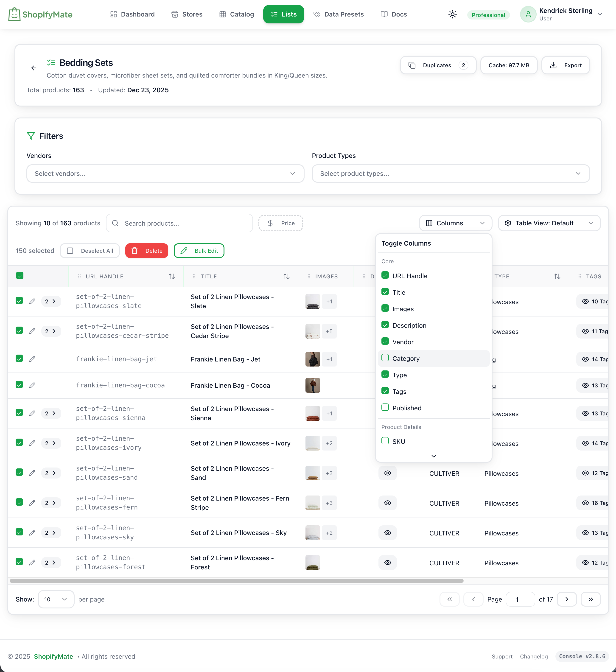View description of the Forest pillowcases row
The width and height of the screenshot is (616, 672).
387,563
